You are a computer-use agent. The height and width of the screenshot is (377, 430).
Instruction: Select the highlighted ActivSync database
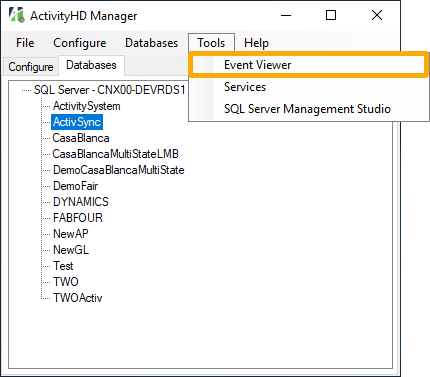pyautogui.click(x=77, y=122)
